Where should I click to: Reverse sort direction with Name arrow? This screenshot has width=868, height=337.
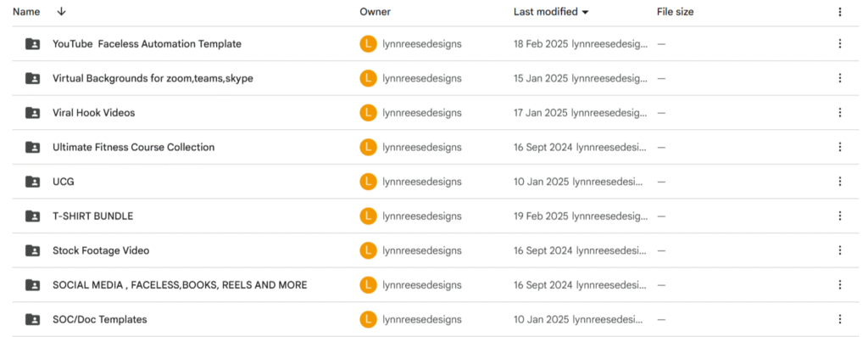click(x=61, y=12)
